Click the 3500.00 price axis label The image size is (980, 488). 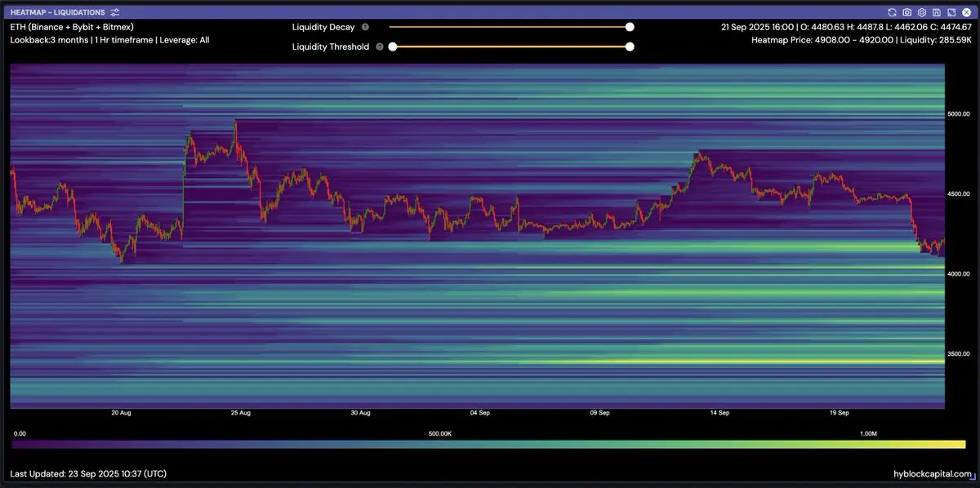pos(958,354)
